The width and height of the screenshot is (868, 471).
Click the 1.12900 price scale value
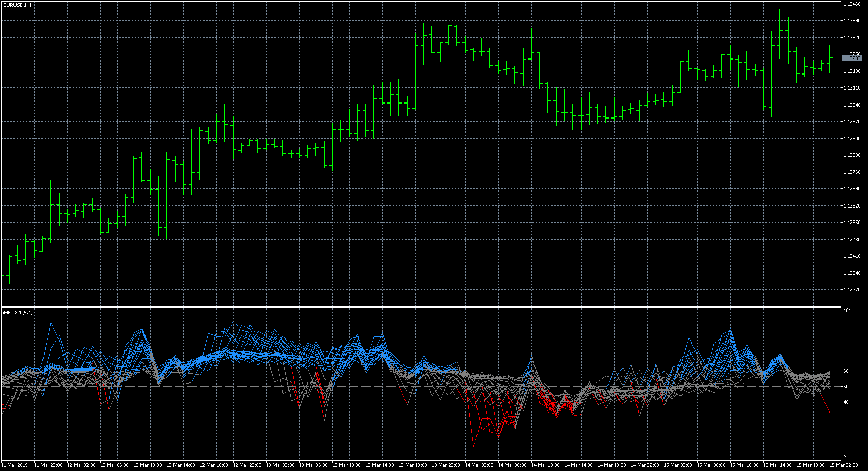coord(852,139)
